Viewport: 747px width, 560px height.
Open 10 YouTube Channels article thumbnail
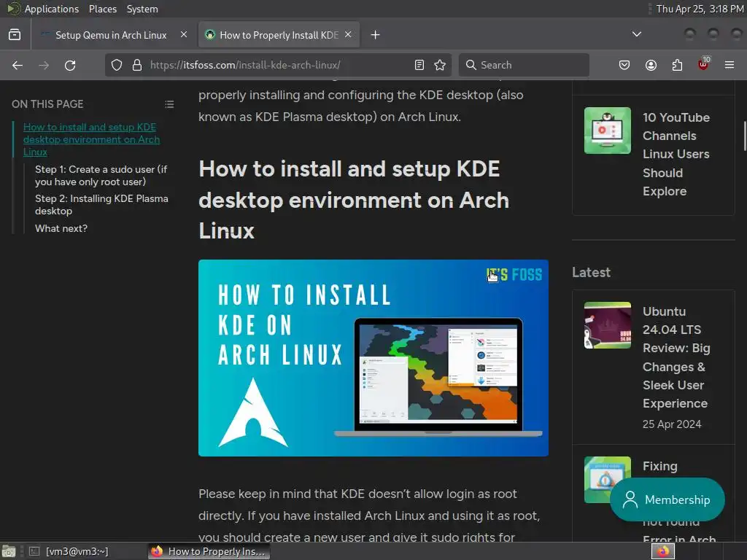point(608,131)
